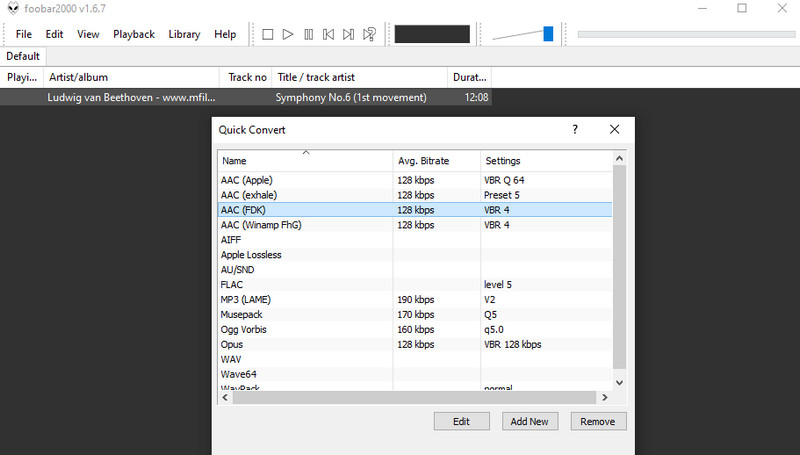Click the Random playback icon

[x=369, y=34]
